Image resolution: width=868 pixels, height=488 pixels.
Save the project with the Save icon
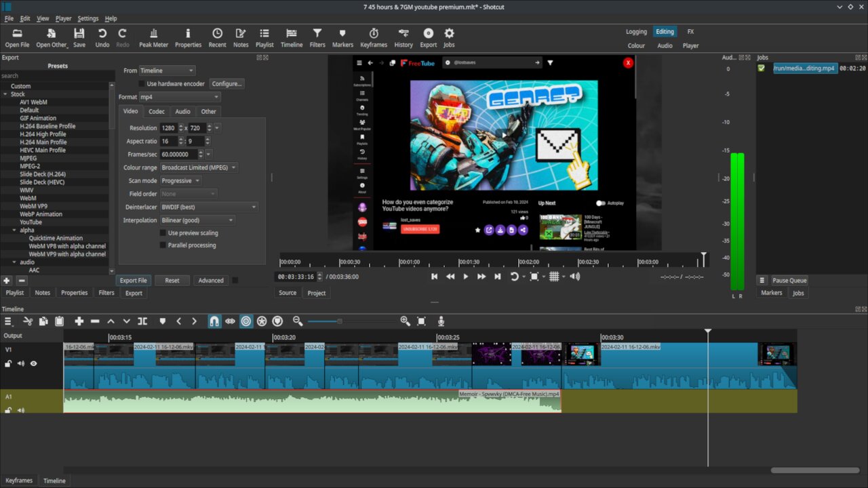(79, 38)
